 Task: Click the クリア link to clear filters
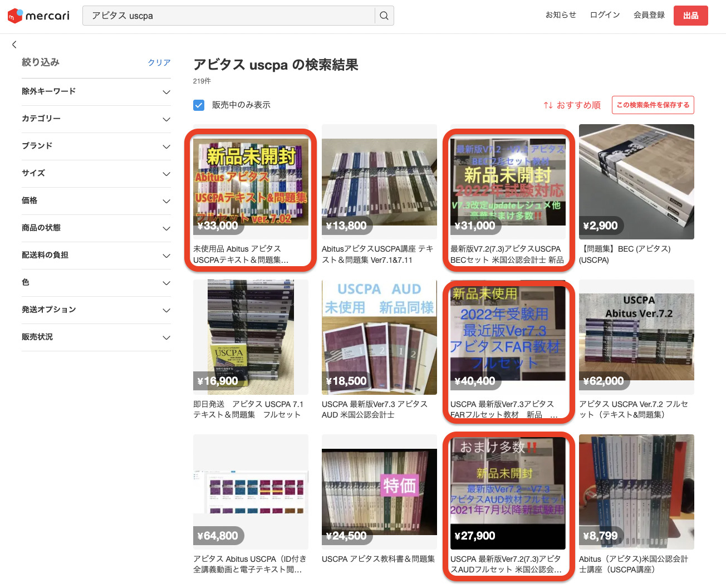pos(159,62)
